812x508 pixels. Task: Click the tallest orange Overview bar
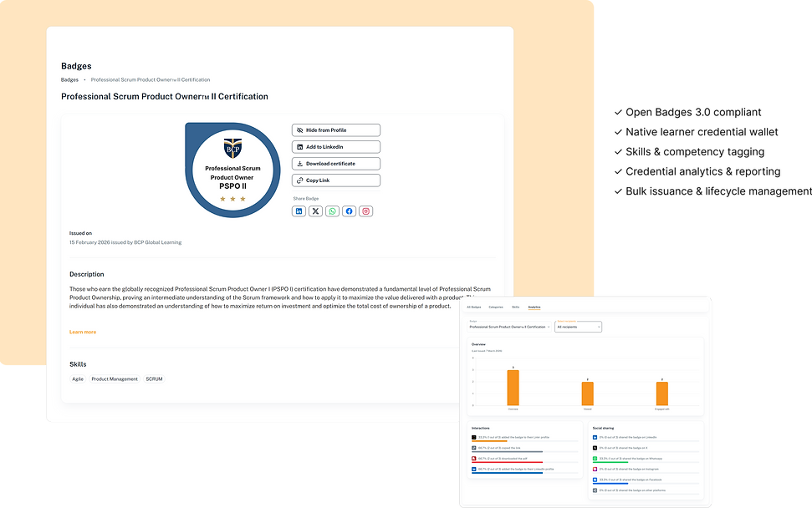(513, 388)
